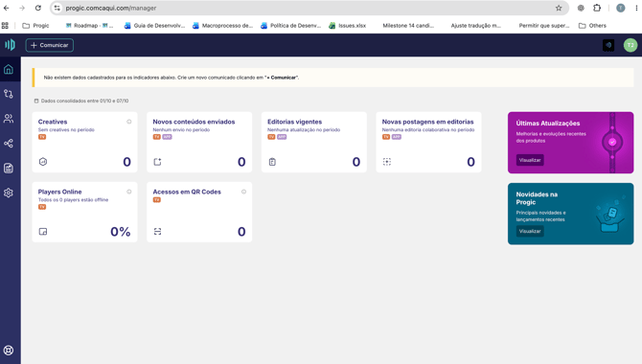Open the Progic bookmarks folder
The image size is (642, 364).
[35, 26]
